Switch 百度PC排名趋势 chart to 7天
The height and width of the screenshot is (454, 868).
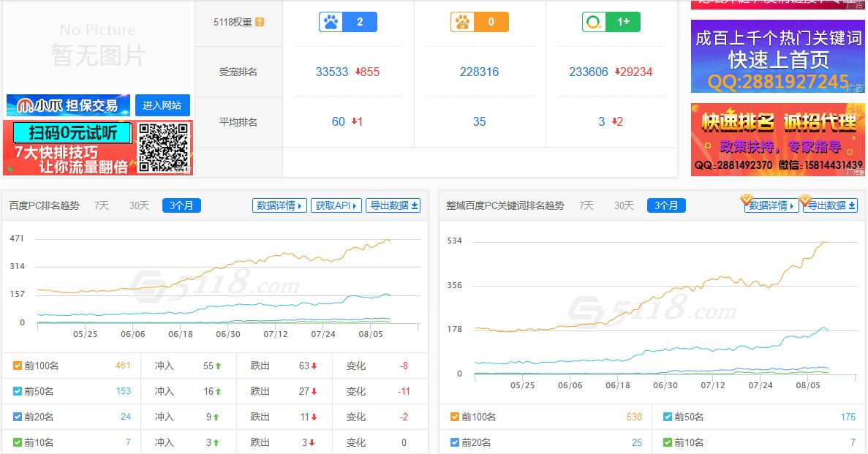point(102,205)
